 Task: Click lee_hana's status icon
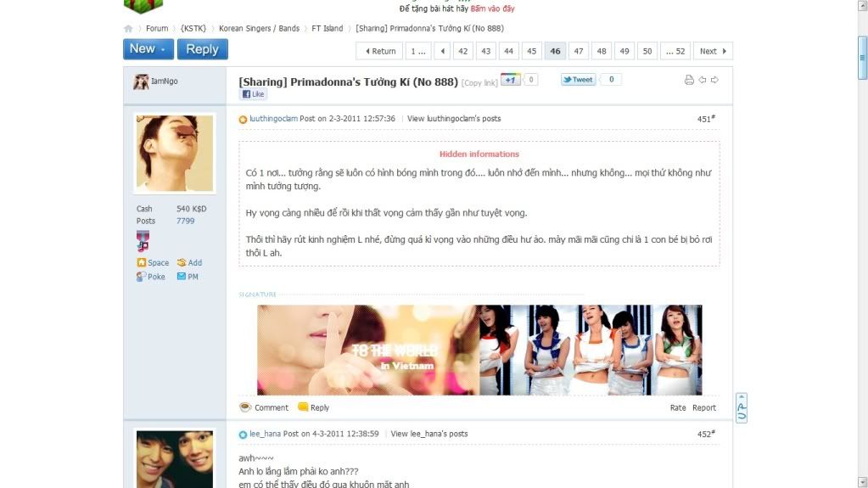click(x=243, y=435)
